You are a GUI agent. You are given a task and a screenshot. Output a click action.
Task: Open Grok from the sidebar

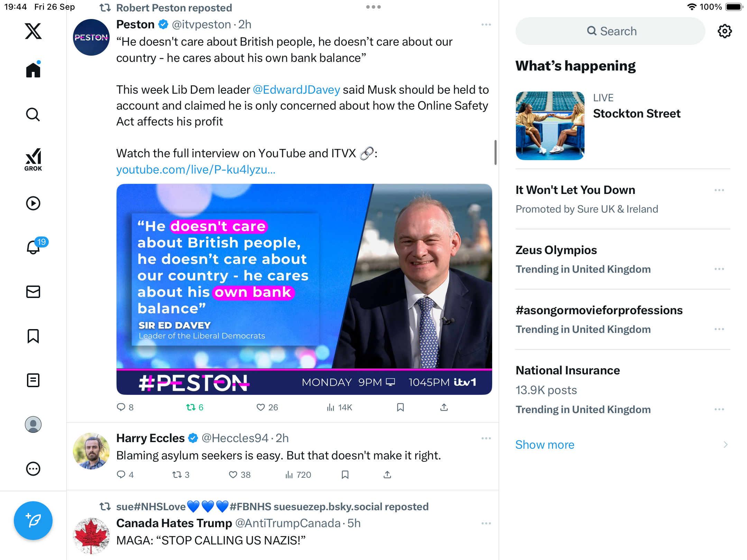pyautogui.click(x=33, y=159)
